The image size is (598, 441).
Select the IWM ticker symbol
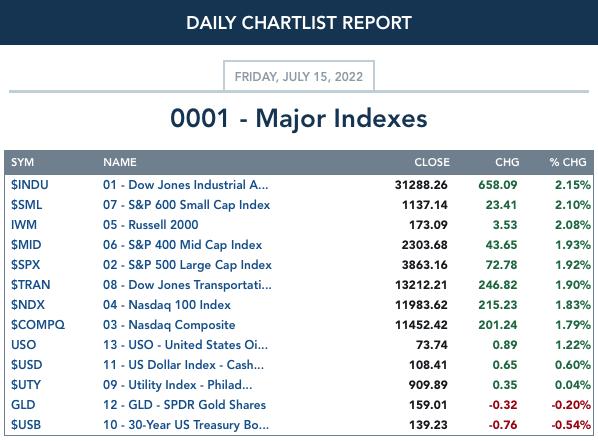pyautogui.click(x=24, y=225)
